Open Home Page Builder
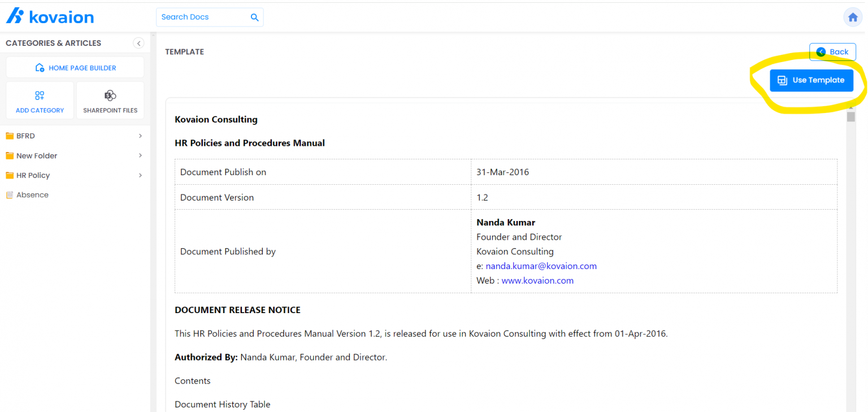The width and height of the screenshot is (868, 412). pyautogui.click(x=75, y=68)
